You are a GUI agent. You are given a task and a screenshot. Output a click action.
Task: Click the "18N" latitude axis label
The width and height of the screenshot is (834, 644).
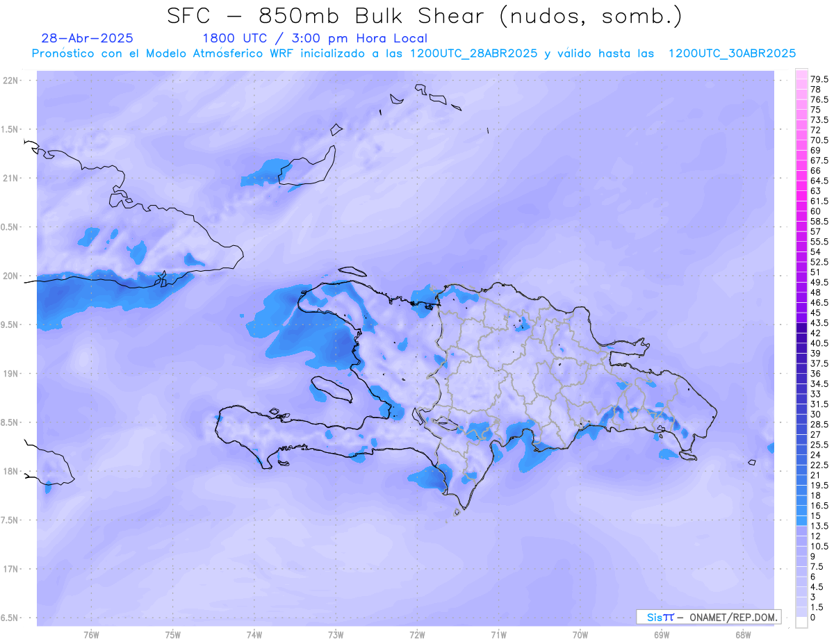click(11, 471)
